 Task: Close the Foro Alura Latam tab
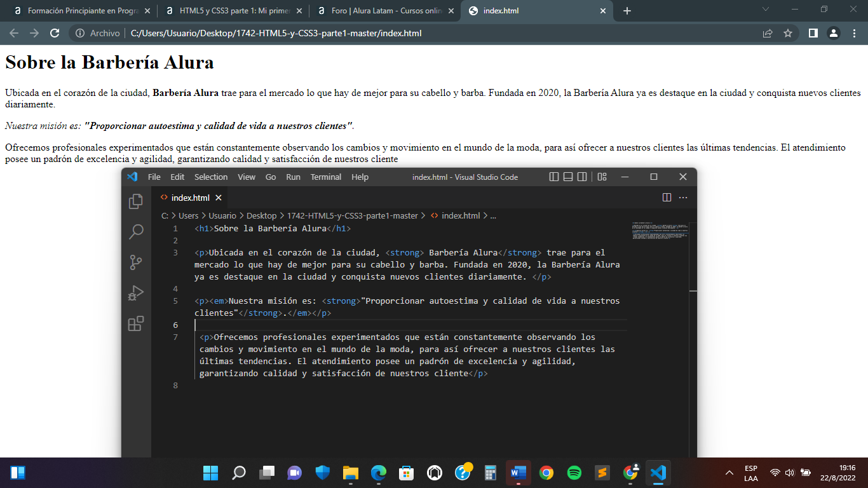pyautogui.click(x=451, y=11)
